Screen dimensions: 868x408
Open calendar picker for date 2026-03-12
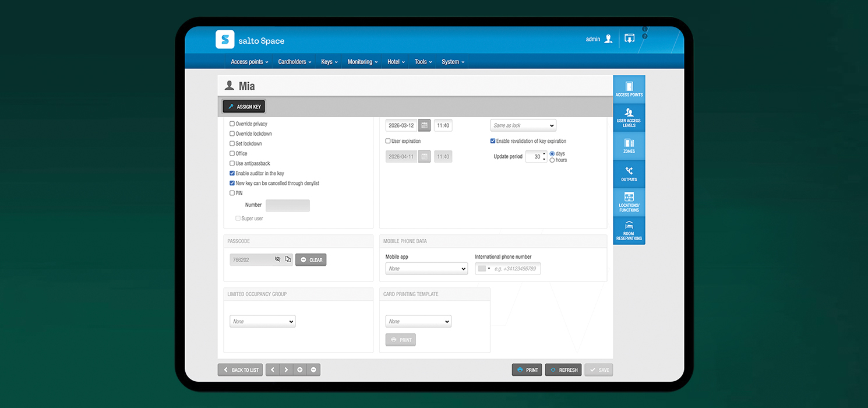point(425,125)
